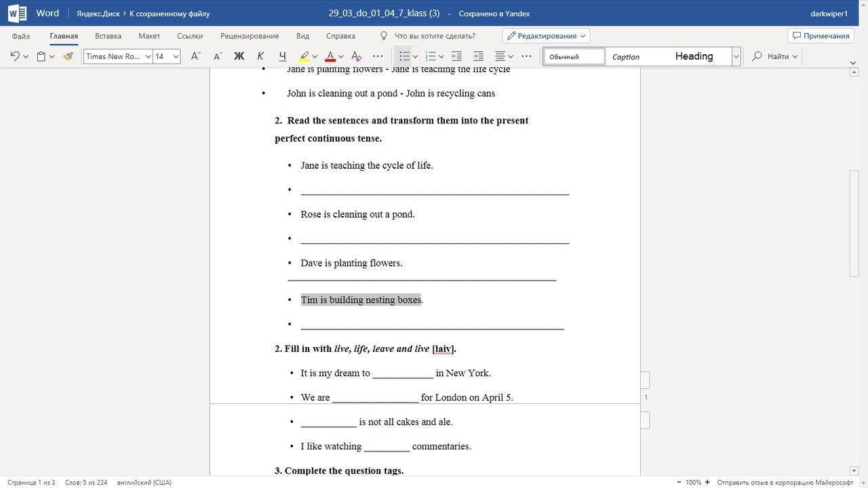This screenshot has height=488, width=868.
Task: Open highlight color picker arrow
Action: click(x=315, y=56)
